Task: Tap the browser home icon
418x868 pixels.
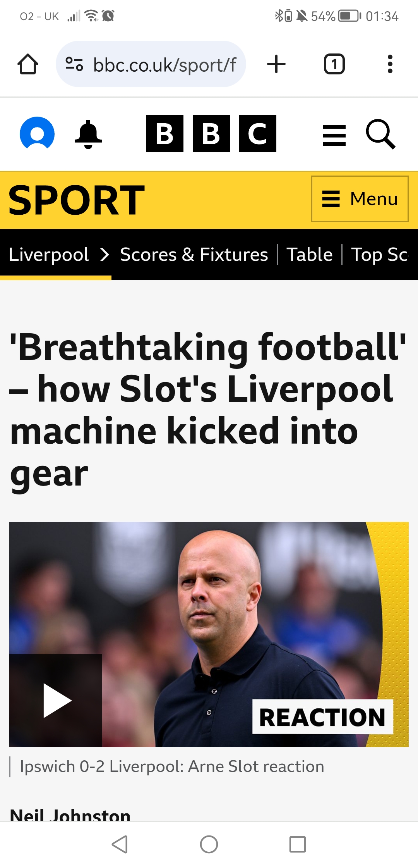Action: 28,64
